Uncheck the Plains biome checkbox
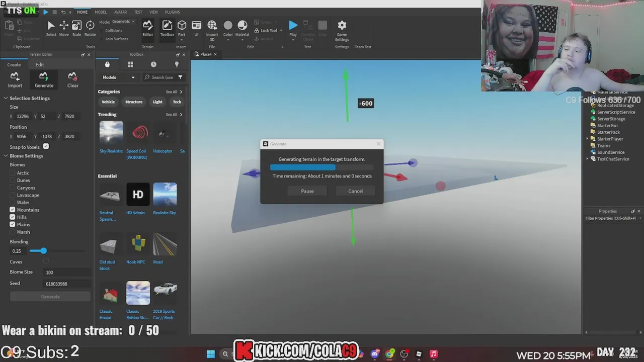This screenshot has width=644, height=362. (x=13, y=224)
